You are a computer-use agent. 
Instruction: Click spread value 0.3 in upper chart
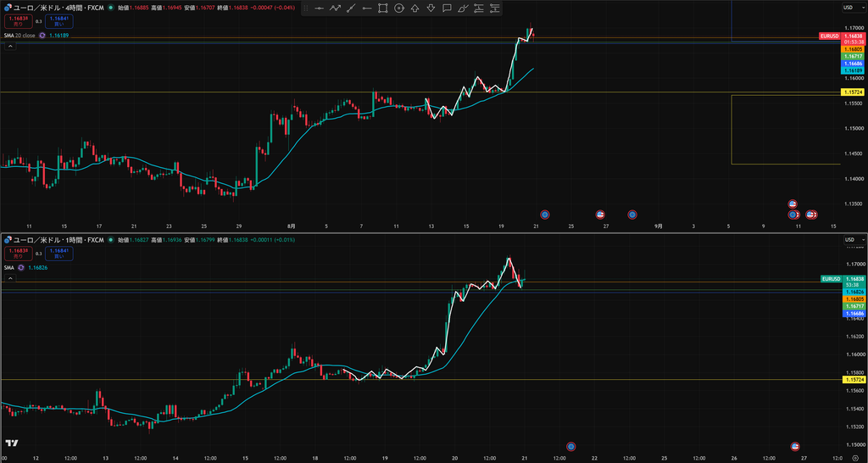tap(39, 21)
